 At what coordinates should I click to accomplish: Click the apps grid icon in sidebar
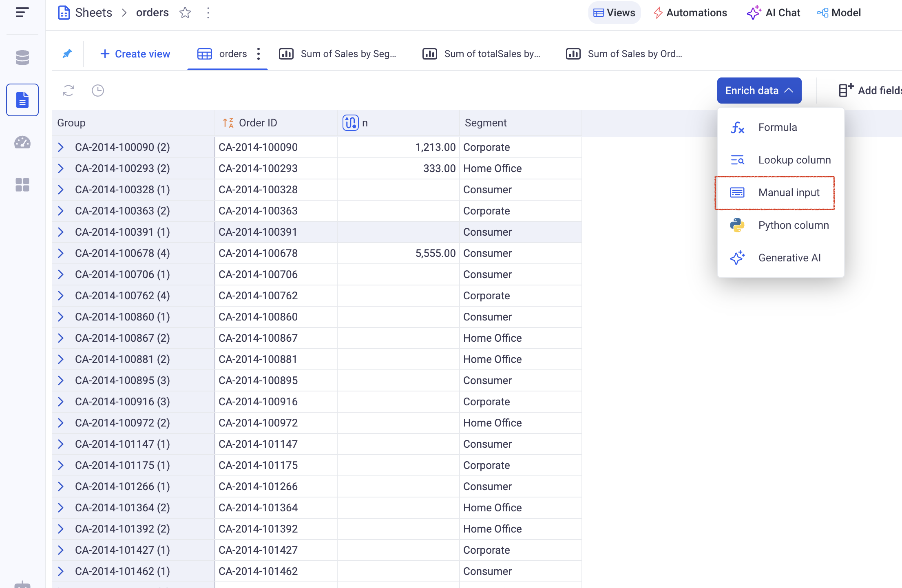click(x=22, y=185)
